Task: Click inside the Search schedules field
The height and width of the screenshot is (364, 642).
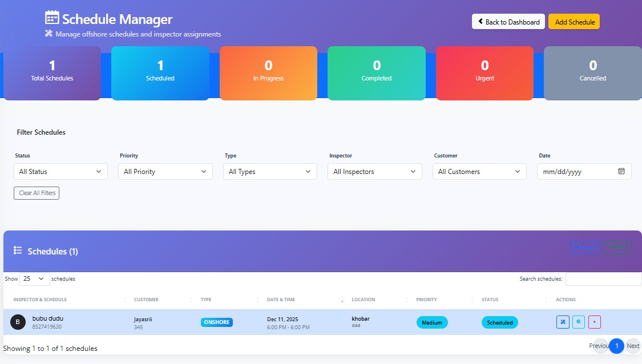Action: click(604, 278)
